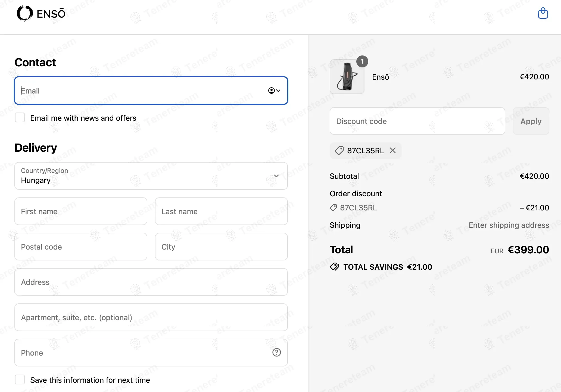
Task: Click into the First name field
Action: 81,211
